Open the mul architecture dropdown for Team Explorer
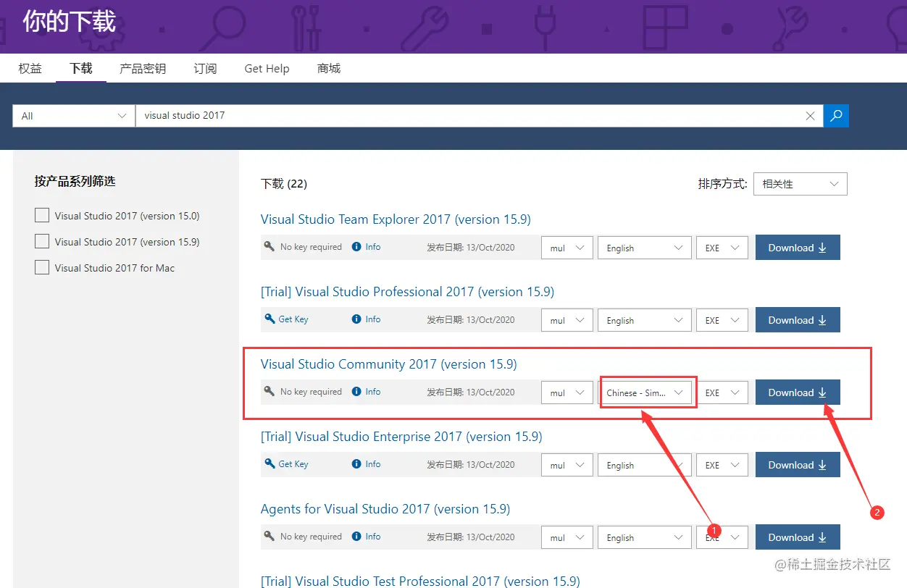907x588 pixels. tap(567, 248)
